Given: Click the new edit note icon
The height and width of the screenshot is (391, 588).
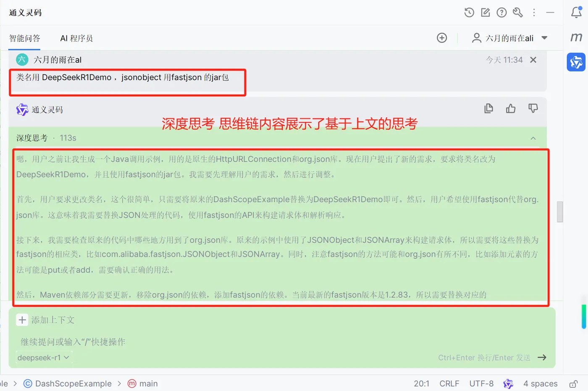Looking at the screenshot, I should 486,13.
